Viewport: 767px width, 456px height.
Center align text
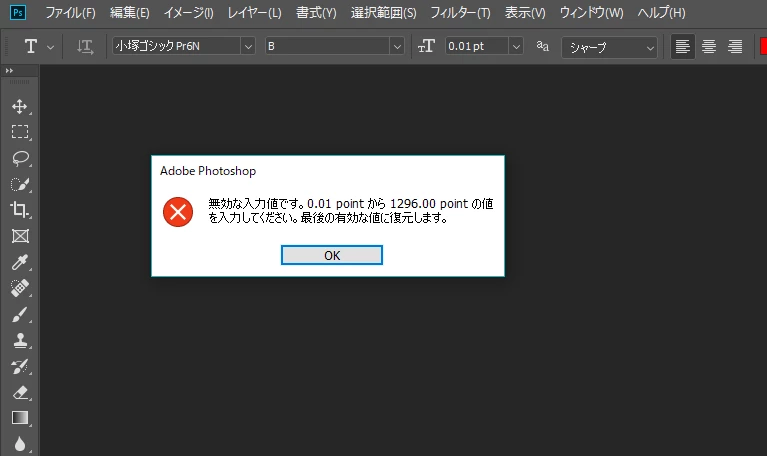pyautogui.click(x=709, y=46)
